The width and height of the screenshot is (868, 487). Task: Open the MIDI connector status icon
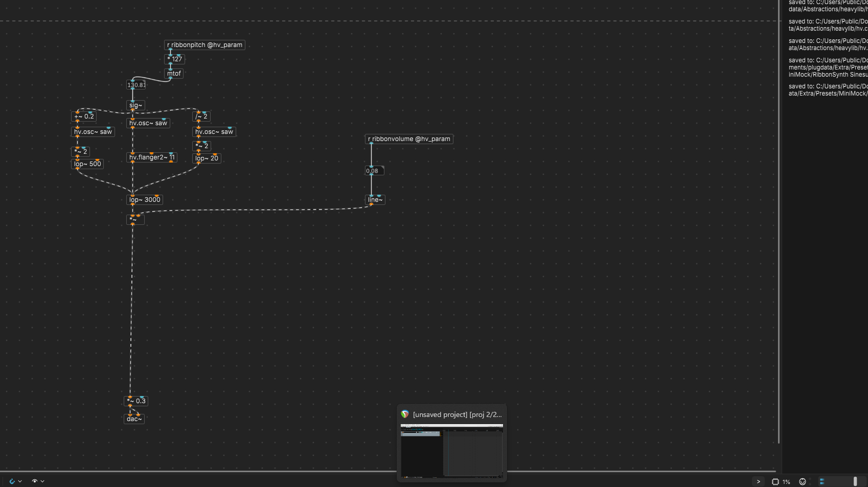pyautogui.click(x=803, y=481)
